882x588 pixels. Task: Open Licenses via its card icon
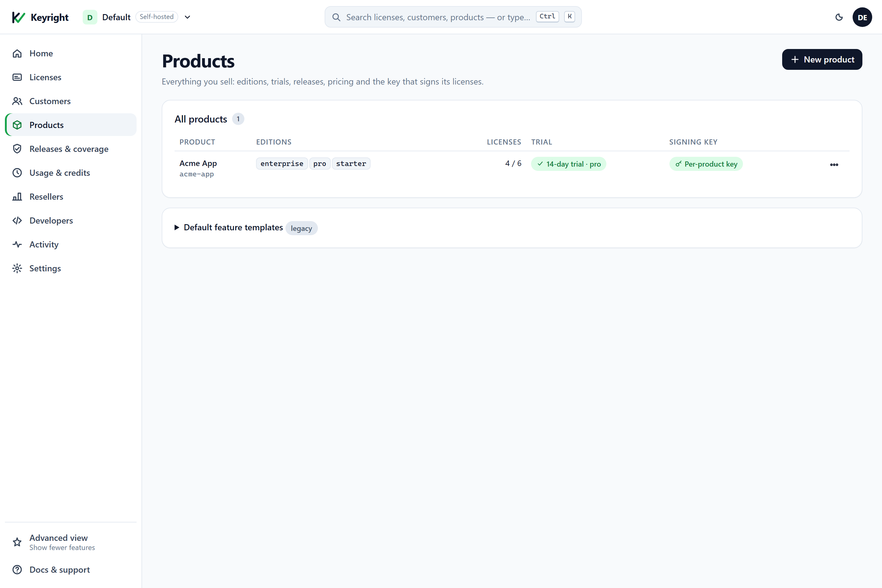17,77
